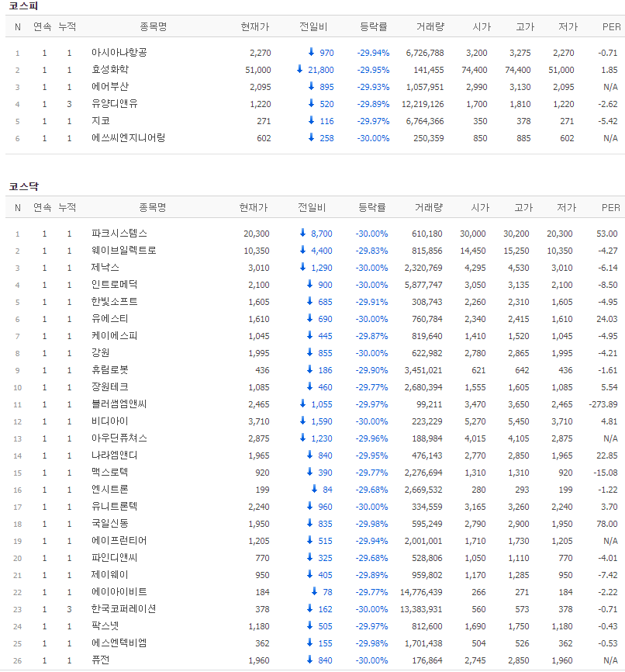625x672 pixels.
Task: Click 블러썸엠앤씨 PER value -273.89
Action: pos(603,404)
